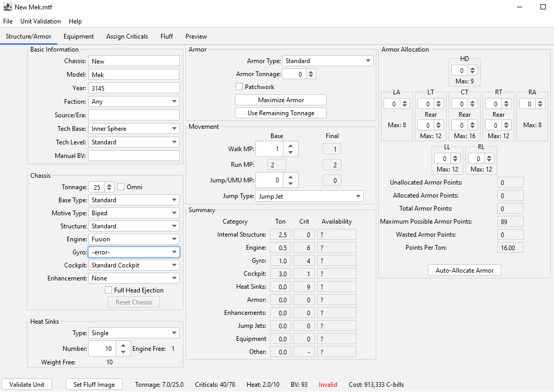The image size is (554, 392).
Task: Switch to the Preview tab
Action: (196, 36)
